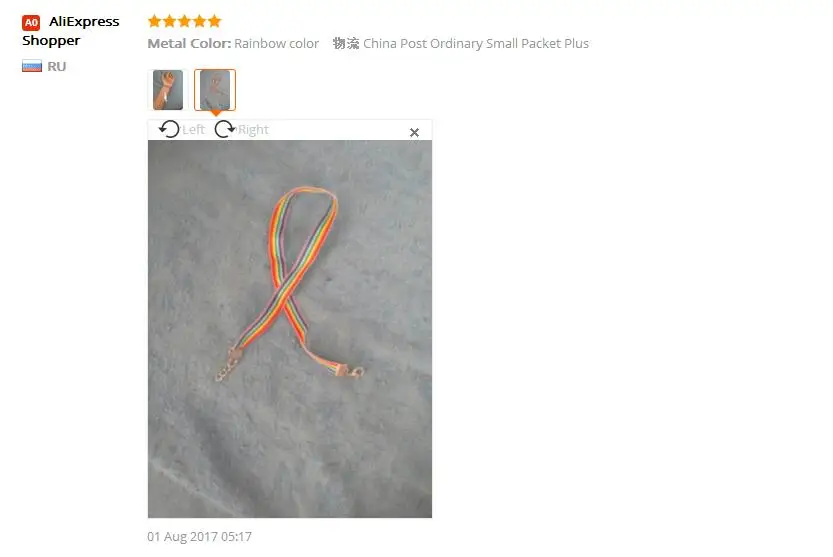Screen dimensions: 833x557
Task: Click the RU country code label
Action: tap(56, 66)
